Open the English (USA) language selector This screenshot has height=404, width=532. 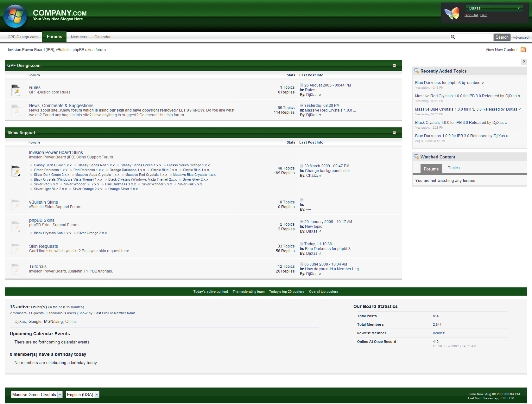(x=83, y=394)
